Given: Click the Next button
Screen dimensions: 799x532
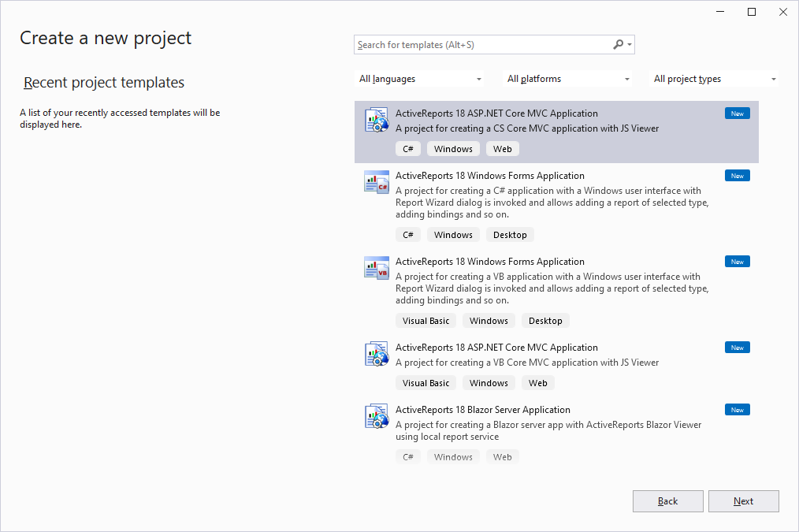Looking at the screenshot, I should pos(744,501).
